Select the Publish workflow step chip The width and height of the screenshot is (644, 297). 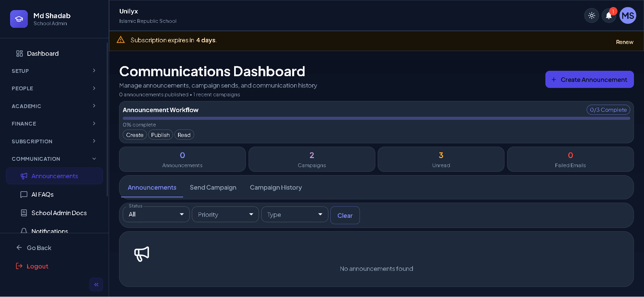[x=160, y=135]
